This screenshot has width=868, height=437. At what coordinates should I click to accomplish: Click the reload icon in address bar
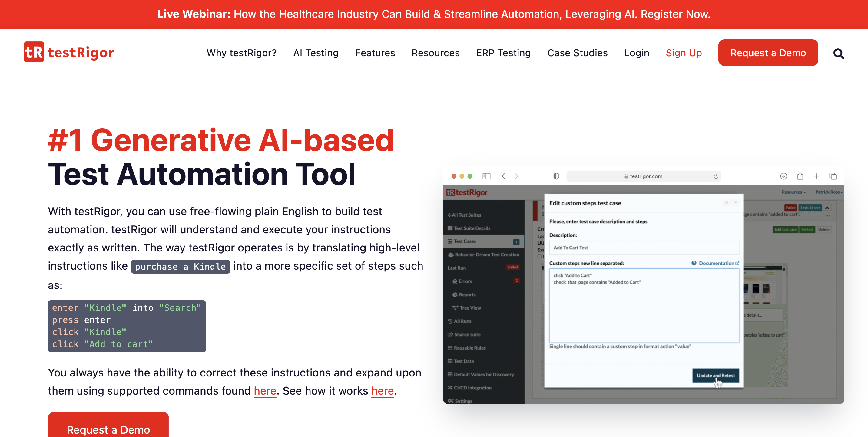click(716, 176)
